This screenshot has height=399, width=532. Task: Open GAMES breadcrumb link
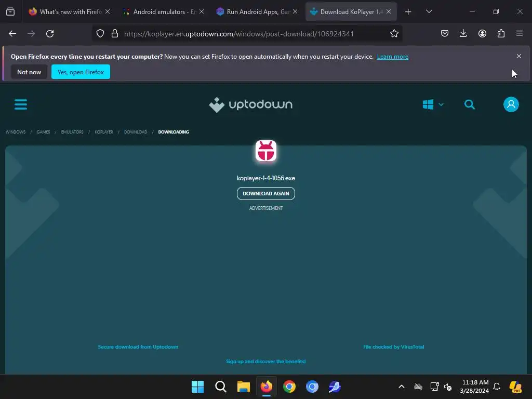click(44, 132)
